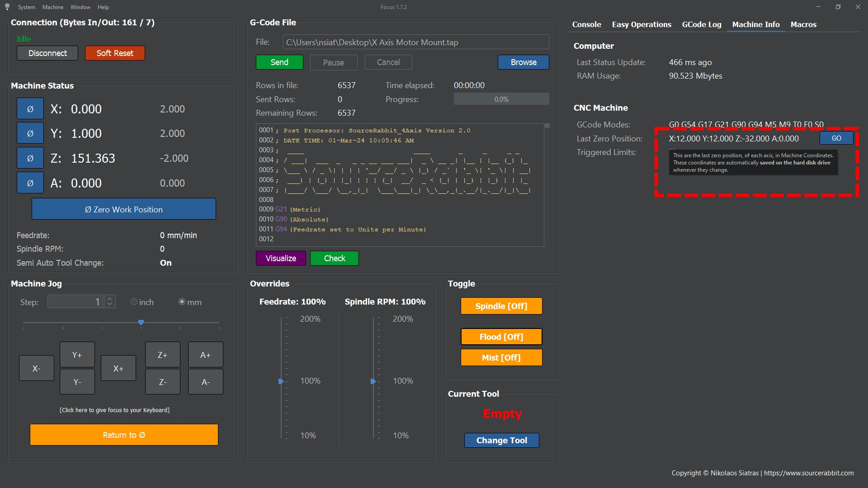Switch to the Macros tab

(803, 24)
